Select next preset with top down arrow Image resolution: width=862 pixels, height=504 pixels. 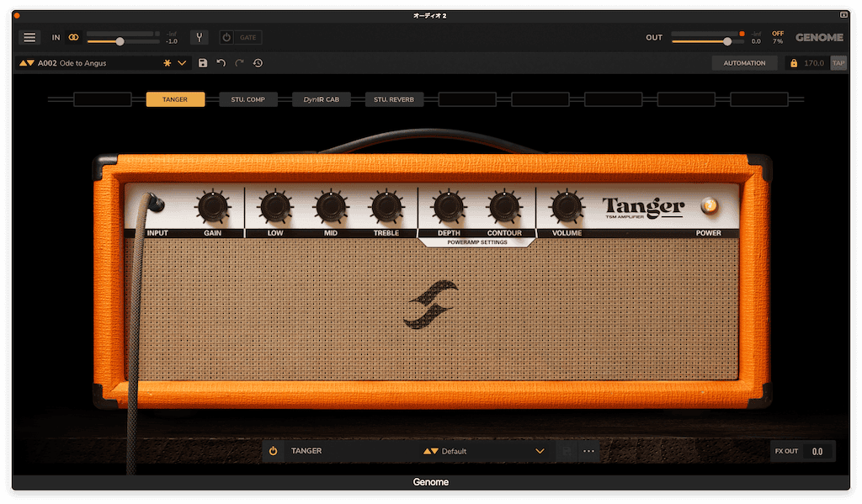pos(31,63)
